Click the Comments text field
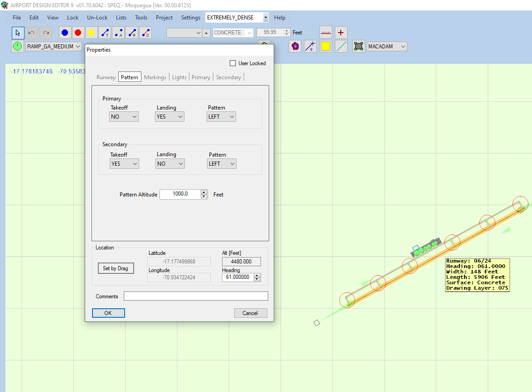This screenshot has height=392, width=532. point(196,296)
